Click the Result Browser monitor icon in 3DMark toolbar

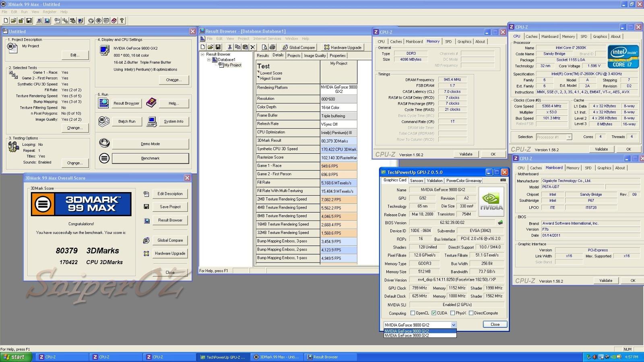47,20
